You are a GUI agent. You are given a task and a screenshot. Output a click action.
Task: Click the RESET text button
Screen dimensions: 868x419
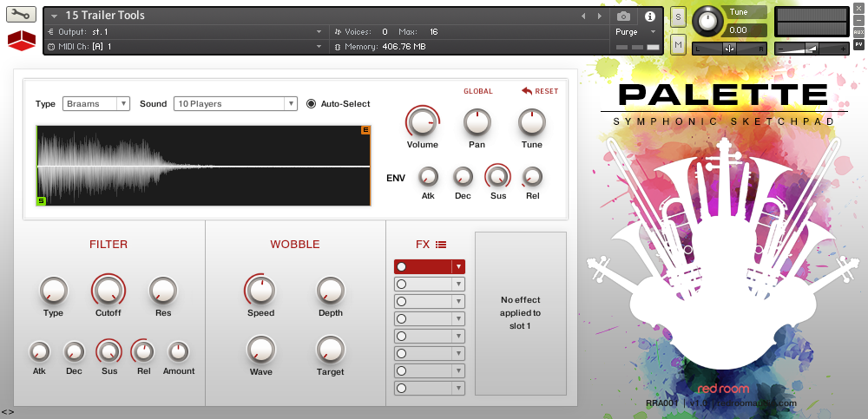click(546, 91)
